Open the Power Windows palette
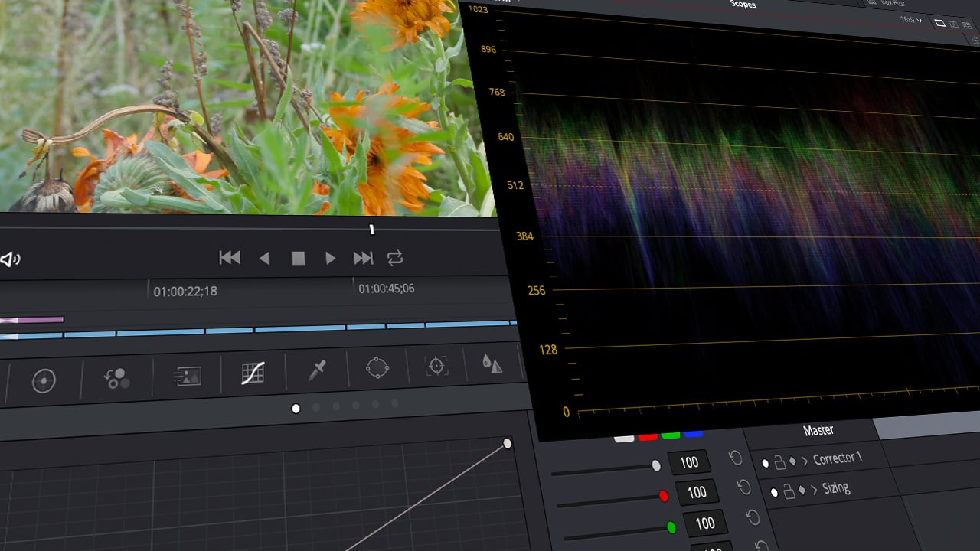The width and height of the screenshot is (980, 551). pyautogui.click(x=377, y=368)
